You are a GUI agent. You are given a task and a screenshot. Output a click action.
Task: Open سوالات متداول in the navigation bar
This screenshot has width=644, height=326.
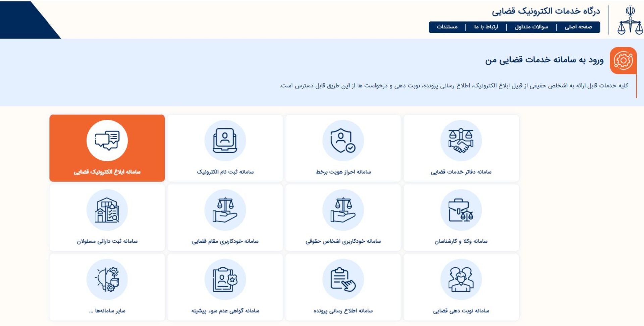coord(531,27)
